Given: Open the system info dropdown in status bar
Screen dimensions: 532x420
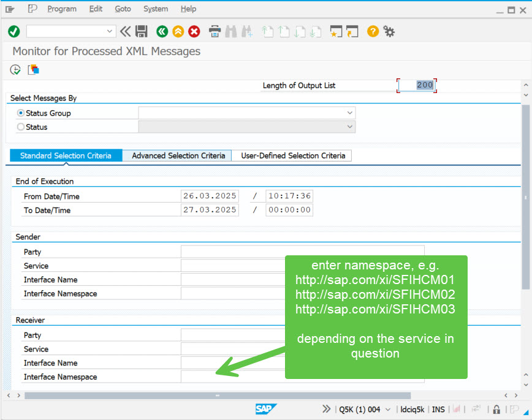Looking at the screenshot, I should click(x=388, y=410).
